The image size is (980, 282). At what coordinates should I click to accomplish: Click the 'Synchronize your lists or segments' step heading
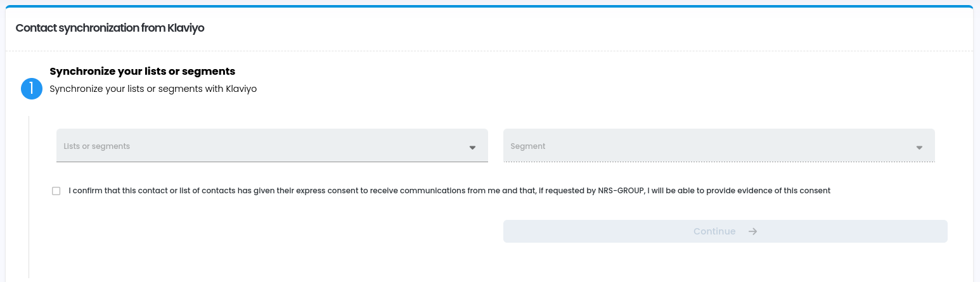click(142, 71)
